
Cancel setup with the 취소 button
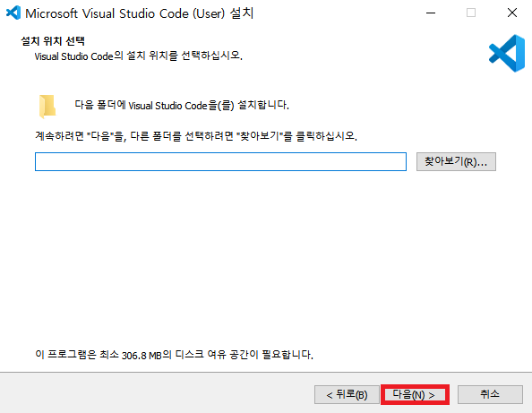pyautogui.click(x=490, y=394)
